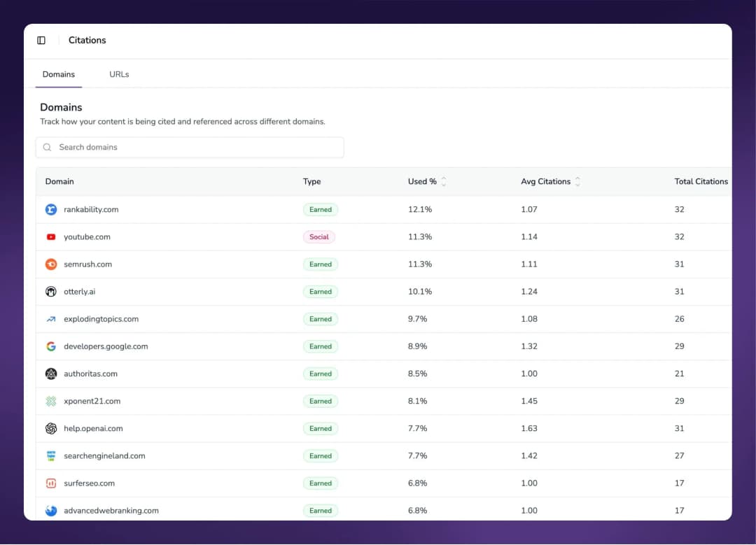Image resolution: width=756 pixels, height=545 pixels.
Task: Click the rankability.com favicon
Action: click(51, 209)
